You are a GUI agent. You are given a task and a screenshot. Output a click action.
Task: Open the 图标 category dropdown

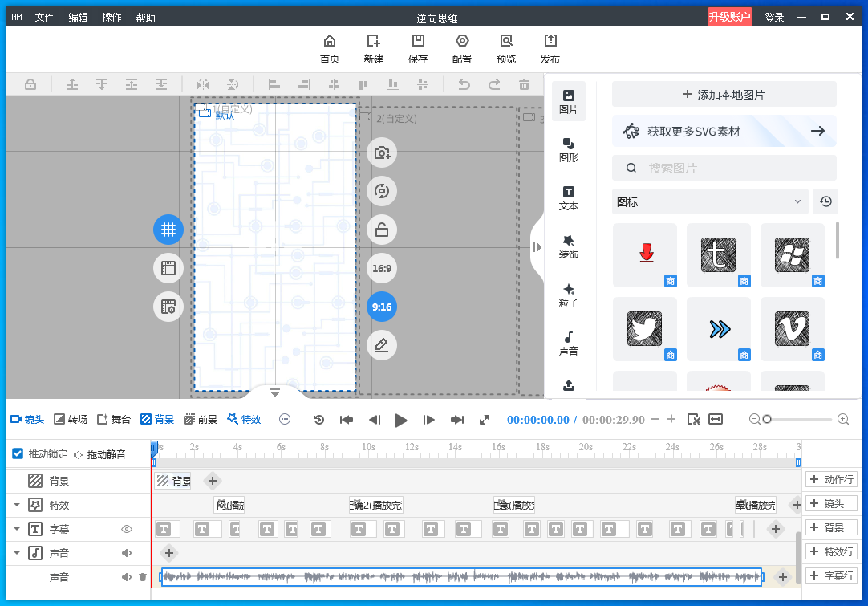(709, 202)
